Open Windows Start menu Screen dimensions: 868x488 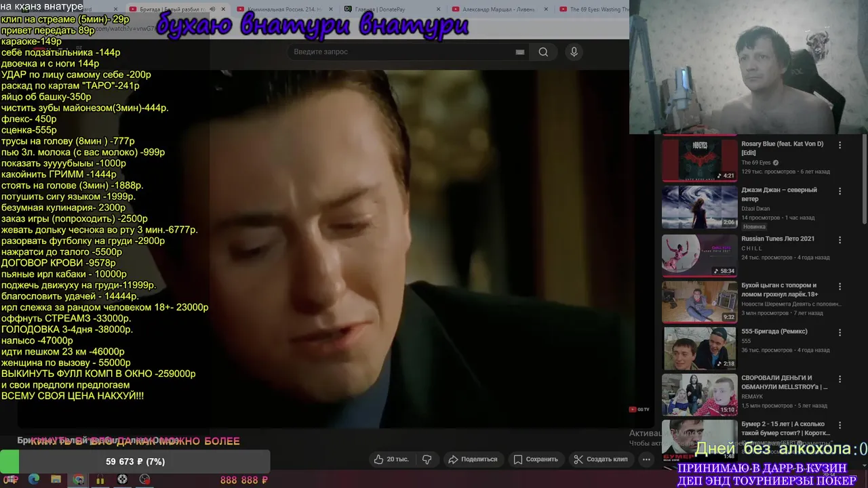tap(9, 479)
